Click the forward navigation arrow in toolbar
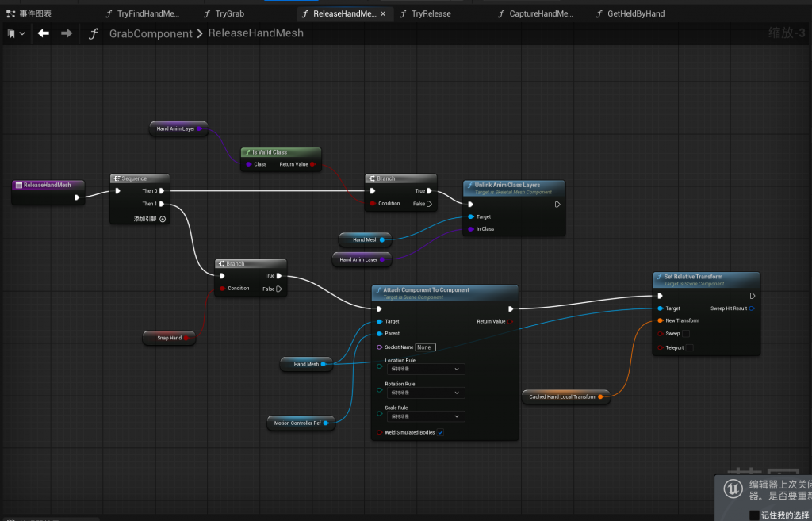 pos(67,33)
